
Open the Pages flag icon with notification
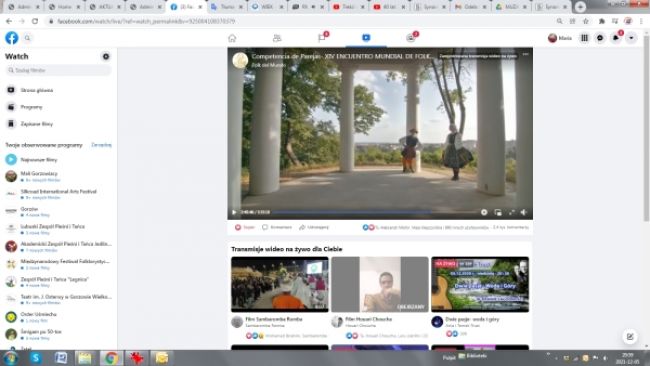click(x=322, y=38)
